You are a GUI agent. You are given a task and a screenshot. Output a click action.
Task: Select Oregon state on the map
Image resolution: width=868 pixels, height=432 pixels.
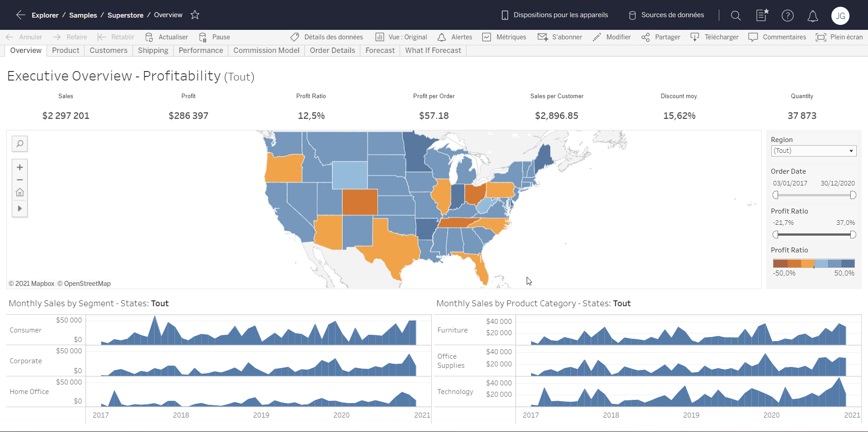point(284,168)
